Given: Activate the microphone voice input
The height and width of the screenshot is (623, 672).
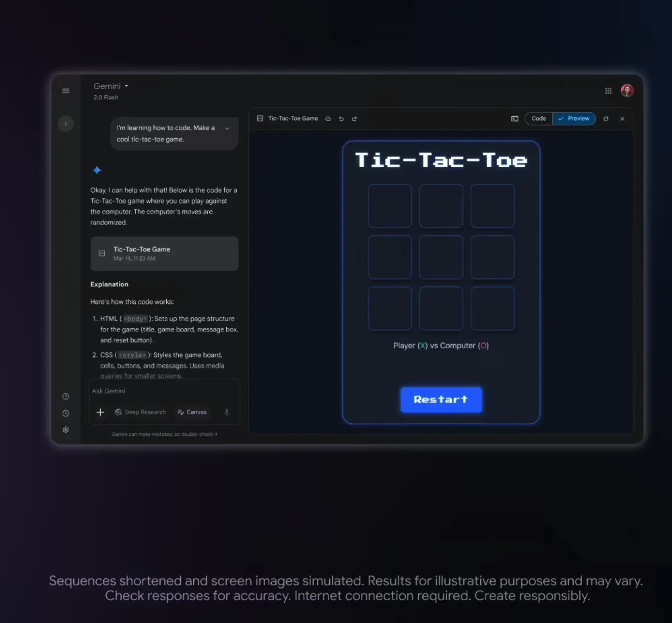Looking at the screenshot, I should tap(227, 412).
